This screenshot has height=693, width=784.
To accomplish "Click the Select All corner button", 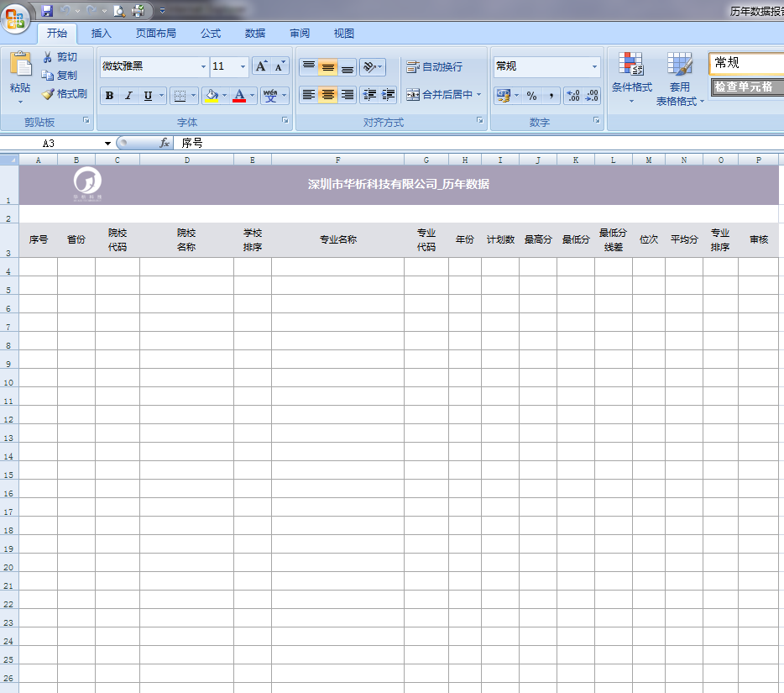I will (x=9, y=160).
